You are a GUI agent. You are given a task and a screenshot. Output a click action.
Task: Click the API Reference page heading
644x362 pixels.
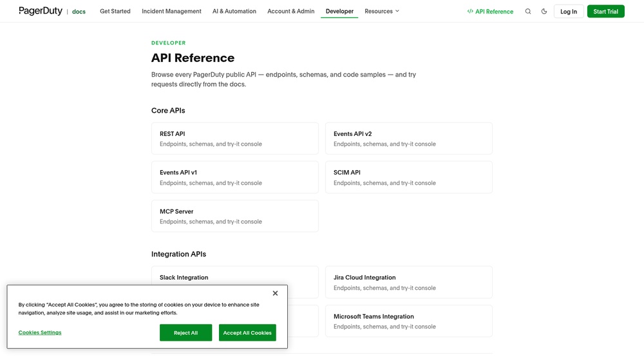tap(193, 58)
